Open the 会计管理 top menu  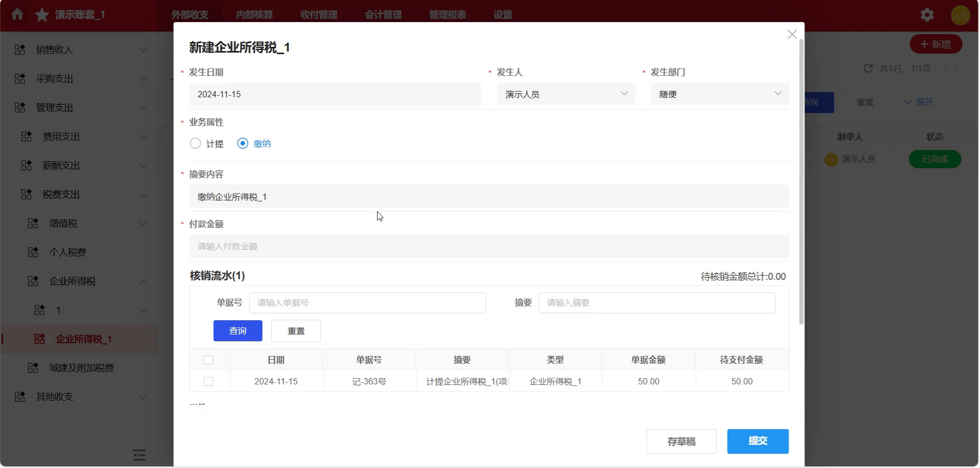(383, 15)
